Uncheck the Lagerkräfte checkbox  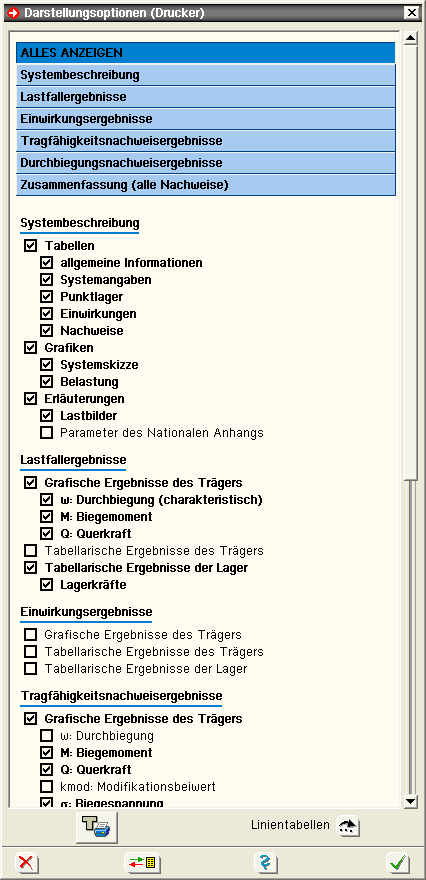point(47,585)
